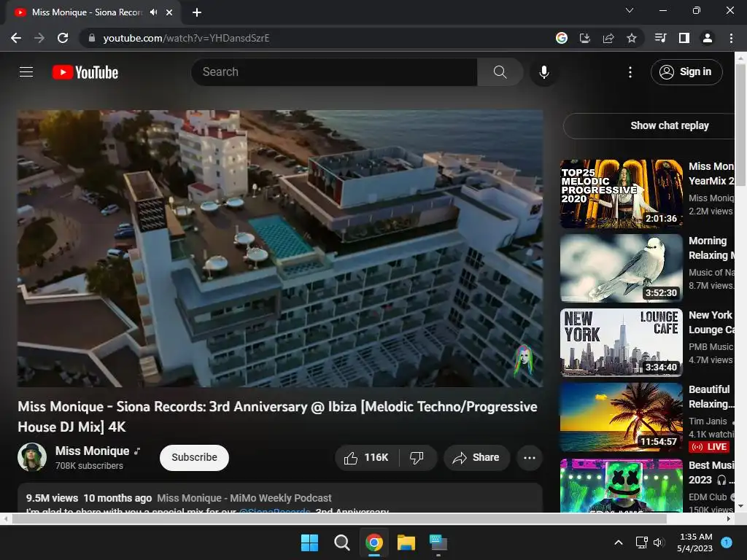Click the address bar URL
This screenshot has width=747, height=560.
tap(186, 38)
